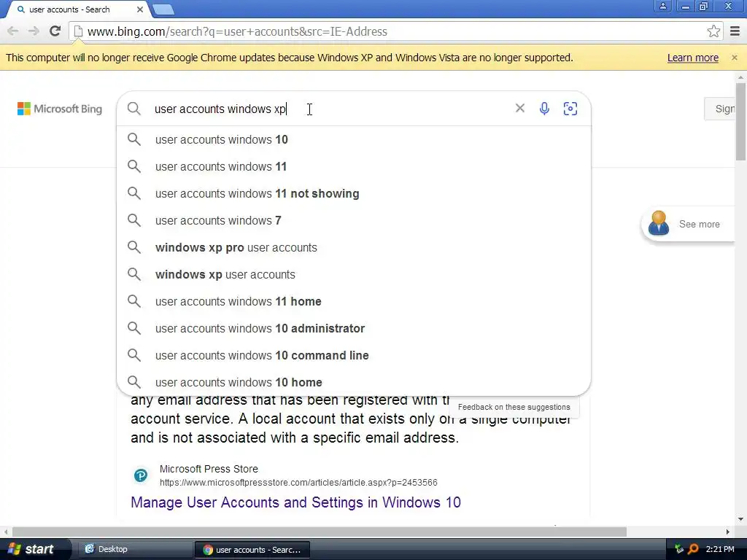The width and height of the screenshot is (747, 560).
Task: Select 'windows xp pro user accounts' suggestion
Action: (354, 248)
